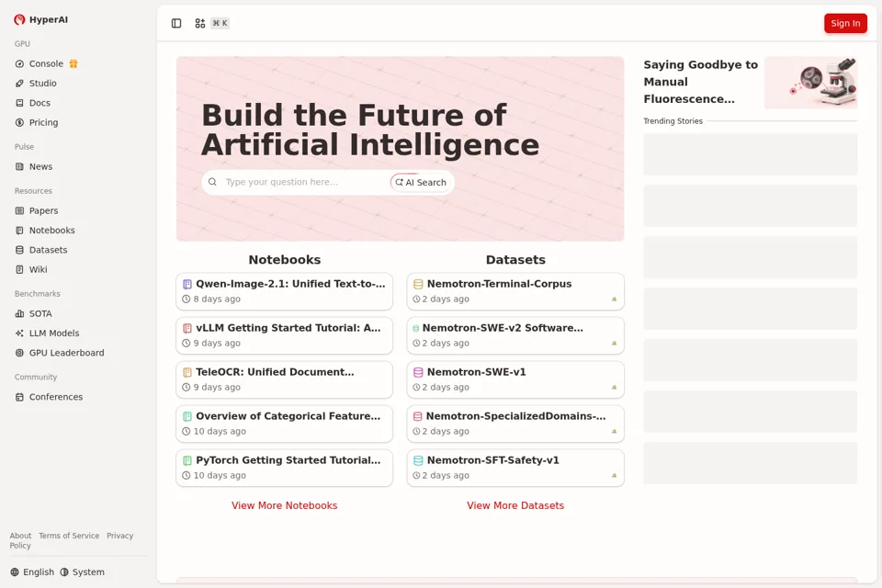
Task: Click the AI Search button
Action: pos(421,182)
